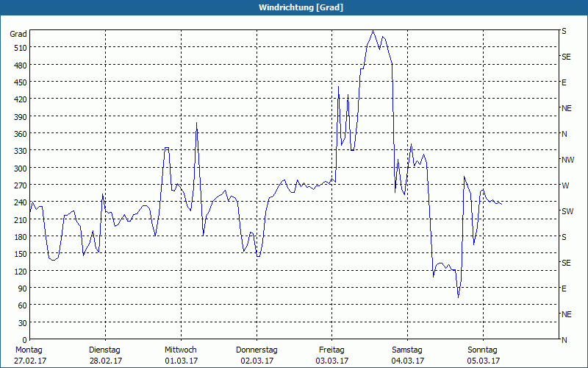Select the NE compass label between 60 and 30
588x368 pixels.
point(567,314)
